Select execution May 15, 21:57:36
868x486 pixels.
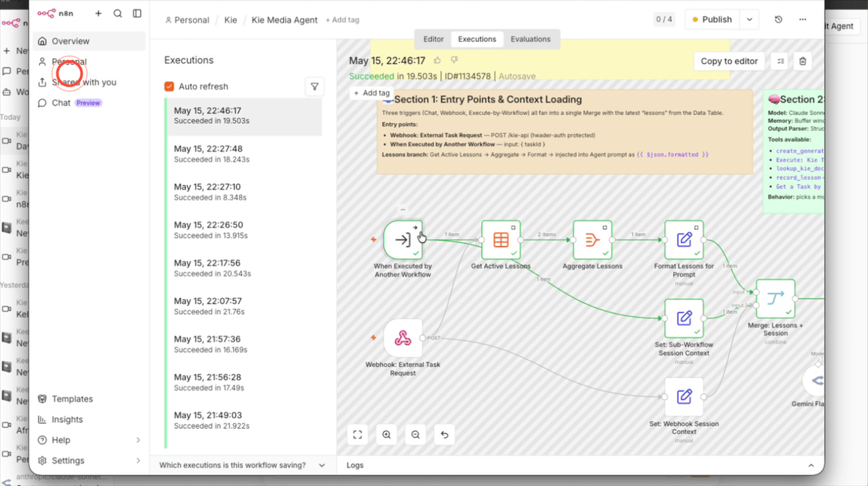(244, 344)
